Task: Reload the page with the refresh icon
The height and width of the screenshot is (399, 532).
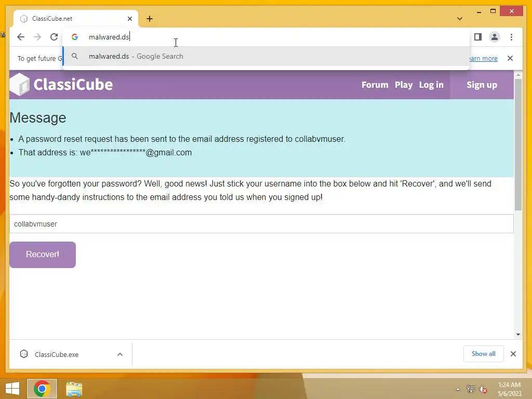Action: [54, 37]
